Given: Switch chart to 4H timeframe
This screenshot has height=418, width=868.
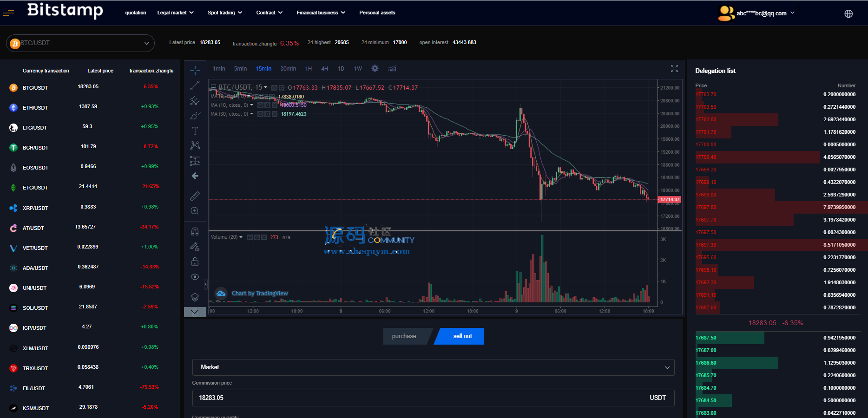Looking at the screenshot, I should tap(325, 69).
